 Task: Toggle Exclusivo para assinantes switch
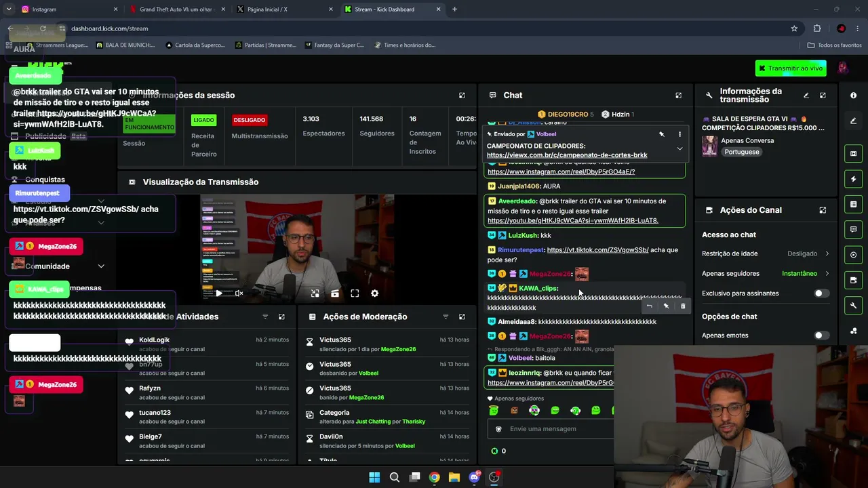click(x=821, y=293)
